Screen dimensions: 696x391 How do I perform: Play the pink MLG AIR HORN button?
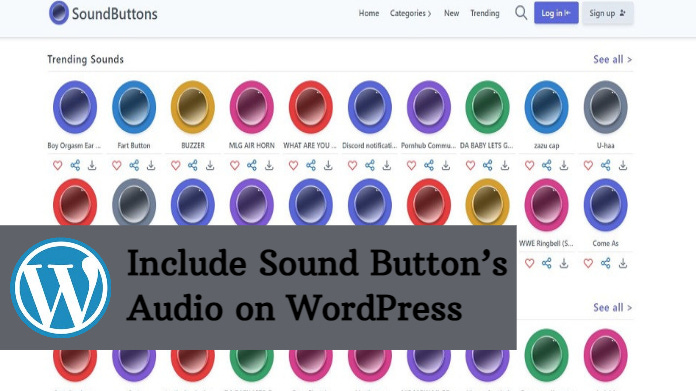[252, 107]
